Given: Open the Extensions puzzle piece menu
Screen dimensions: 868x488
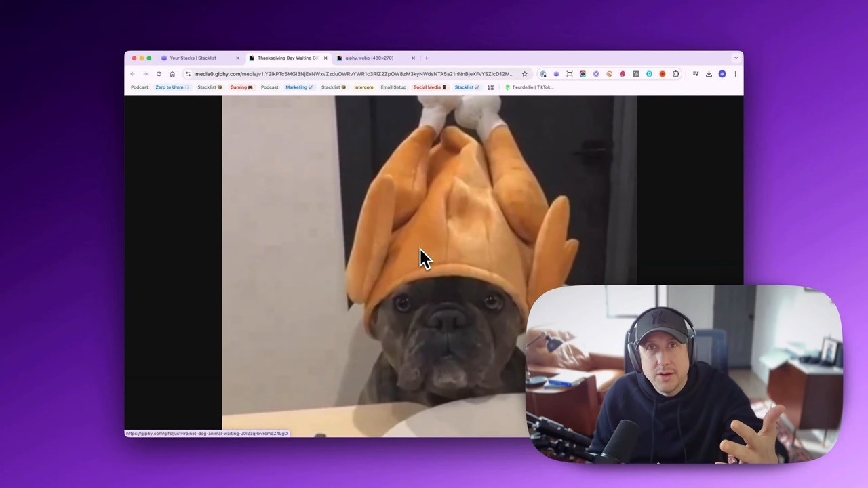Looking at the screenshot, I should coord(676,74).
